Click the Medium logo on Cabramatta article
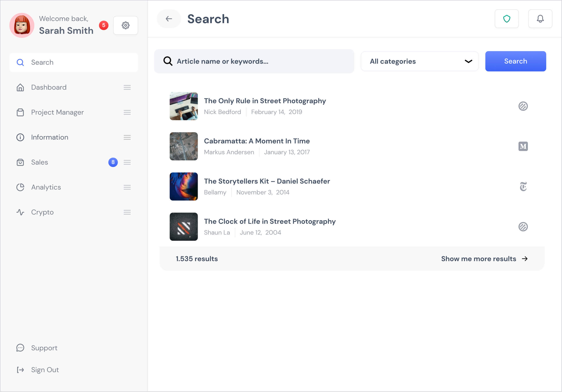The width and height of the screenshot is (562, 392). coord(523,147)
